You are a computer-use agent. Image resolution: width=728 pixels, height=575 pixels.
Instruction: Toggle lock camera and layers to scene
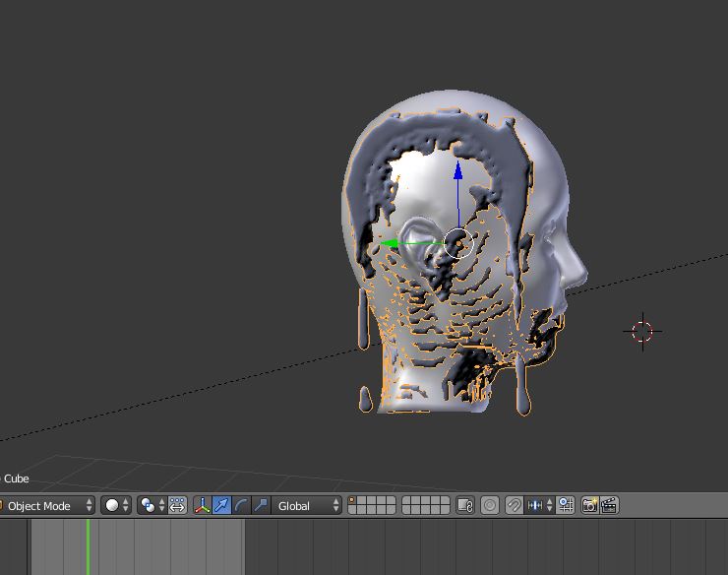click(x=464, y=505)
